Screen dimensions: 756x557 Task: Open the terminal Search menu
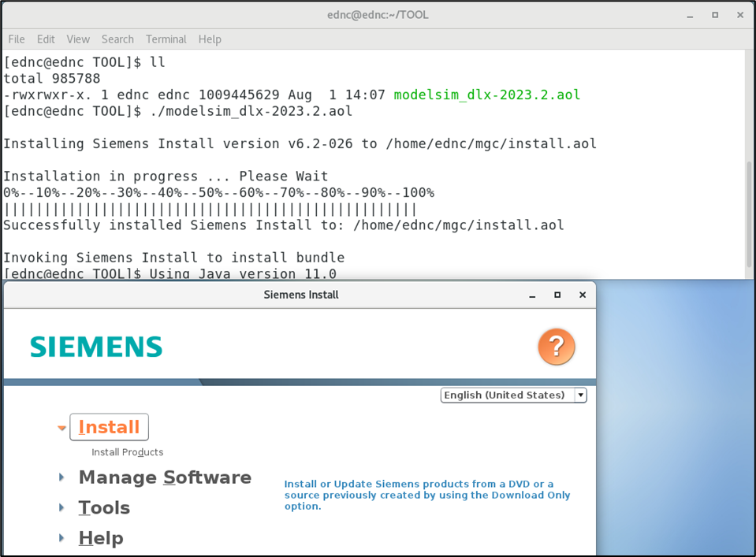click(x=117, y=39)
